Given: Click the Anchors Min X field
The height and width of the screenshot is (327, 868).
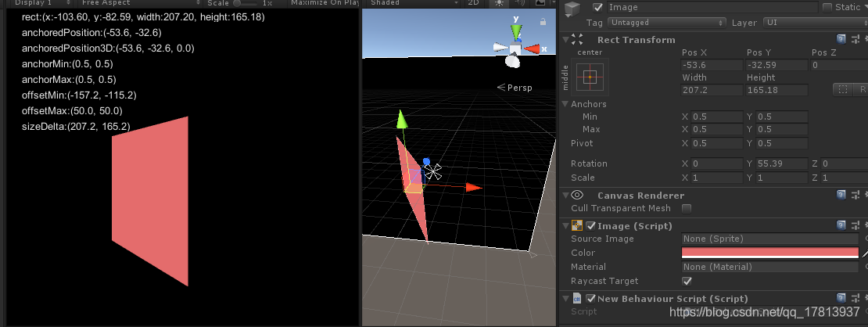Looking at the screenshot, I should 717,117.
